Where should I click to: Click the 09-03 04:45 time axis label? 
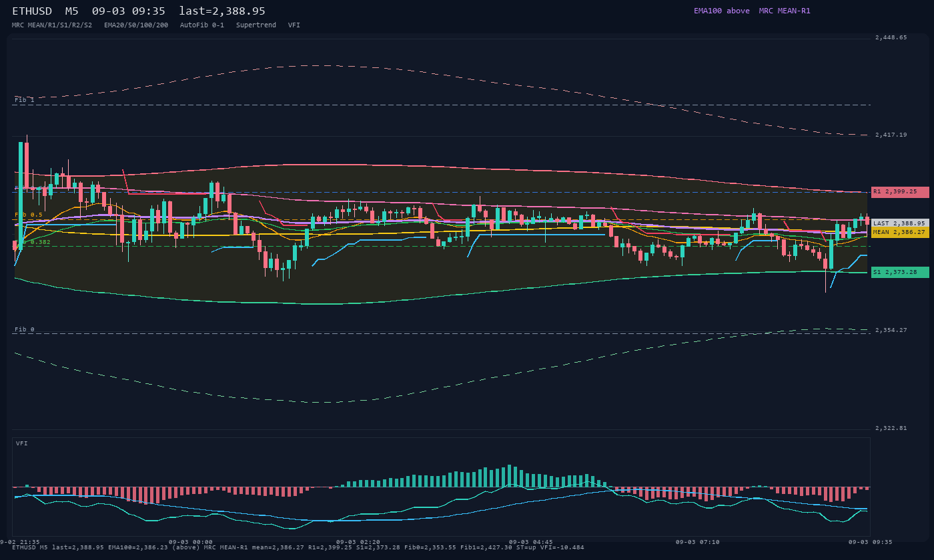point(530,542)
